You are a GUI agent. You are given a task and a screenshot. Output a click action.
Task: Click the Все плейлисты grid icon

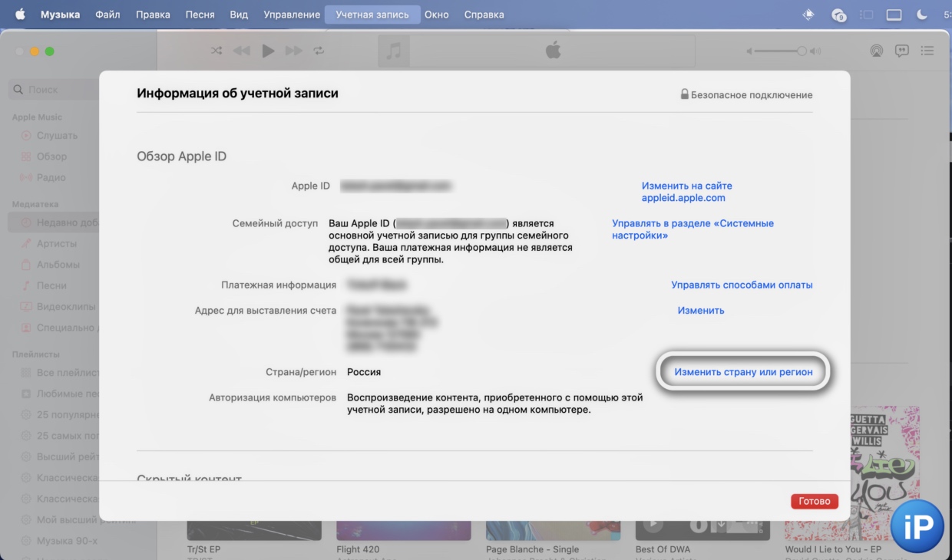click(26, 373)
